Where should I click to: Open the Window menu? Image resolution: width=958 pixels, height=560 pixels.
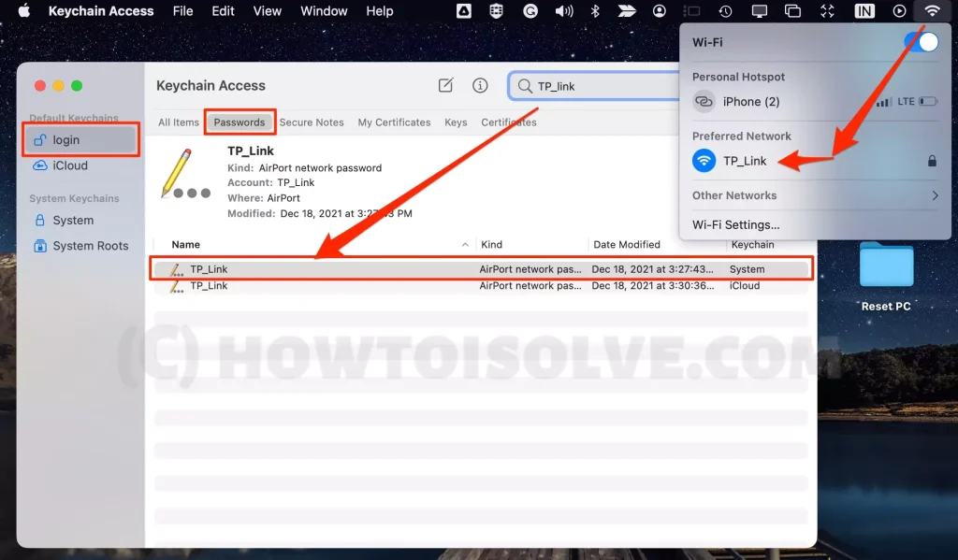324,11
